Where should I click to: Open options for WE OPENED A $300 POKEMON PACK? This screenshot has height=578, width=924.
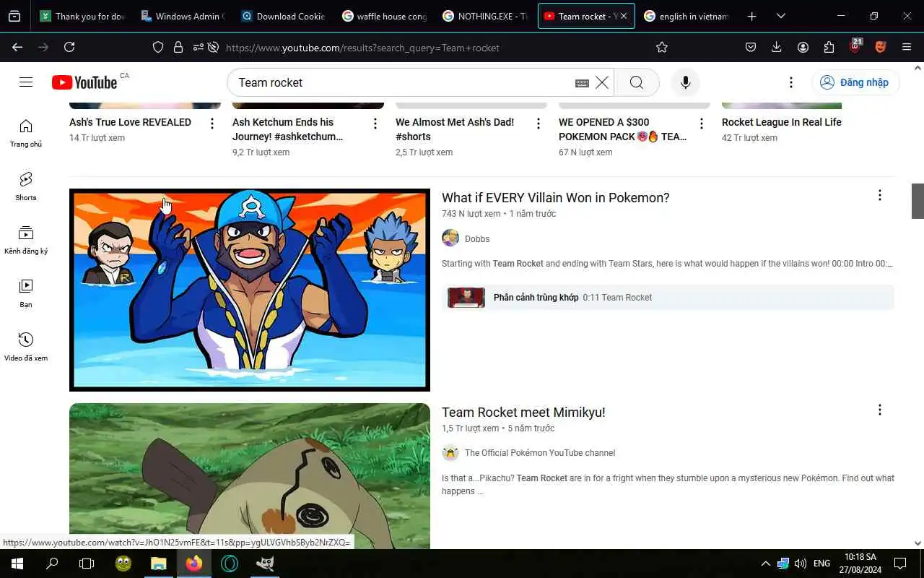702,124
